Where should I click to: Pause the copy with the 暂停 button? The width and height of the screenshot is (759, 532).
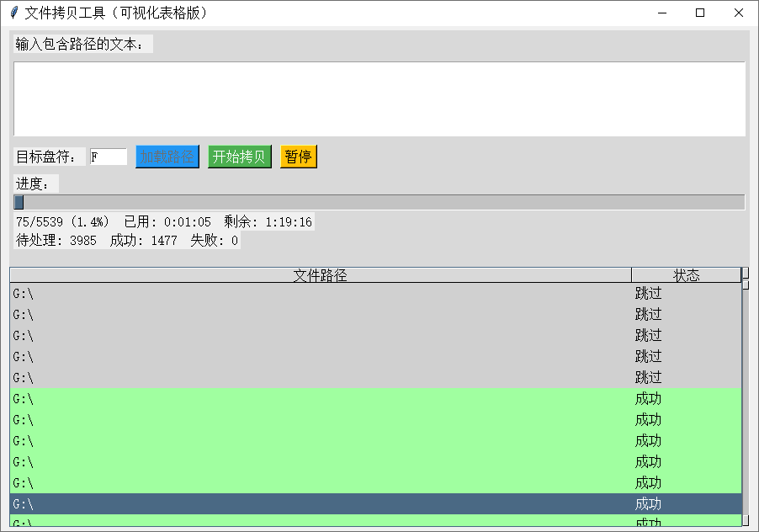[x=298, y=157]
